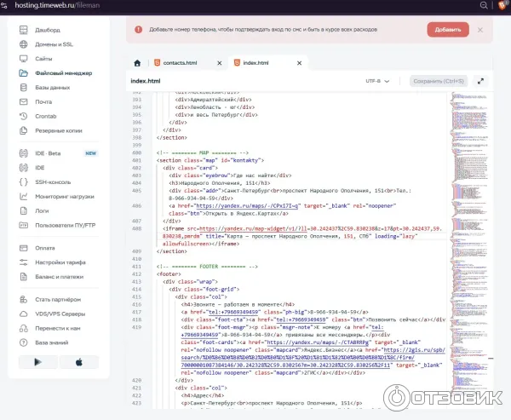This screenshot has height=420, width=511.
Task: Click the site settings icon in address bar
Action: coord(4,5)
